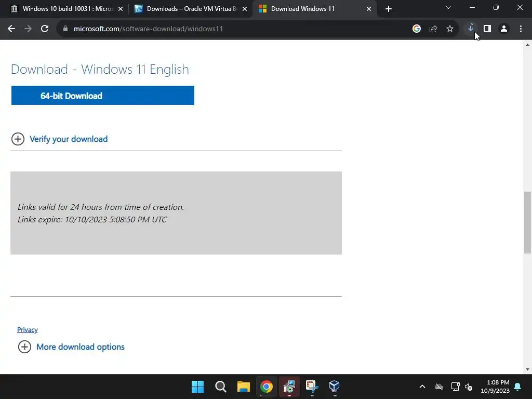Click the scrollbar down arrow
This screenshot has width=532, height=399.
tap(527, 369)
